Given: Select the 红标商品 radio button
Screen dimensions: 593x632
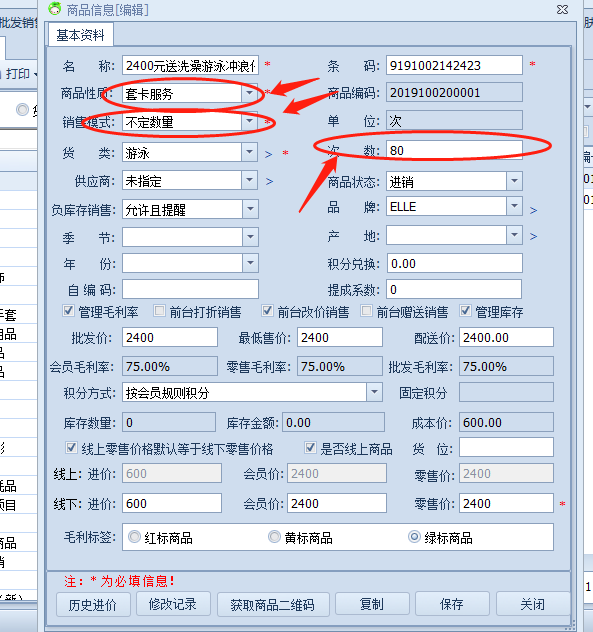Looking at the screenshot, I should tap(134, 537).
